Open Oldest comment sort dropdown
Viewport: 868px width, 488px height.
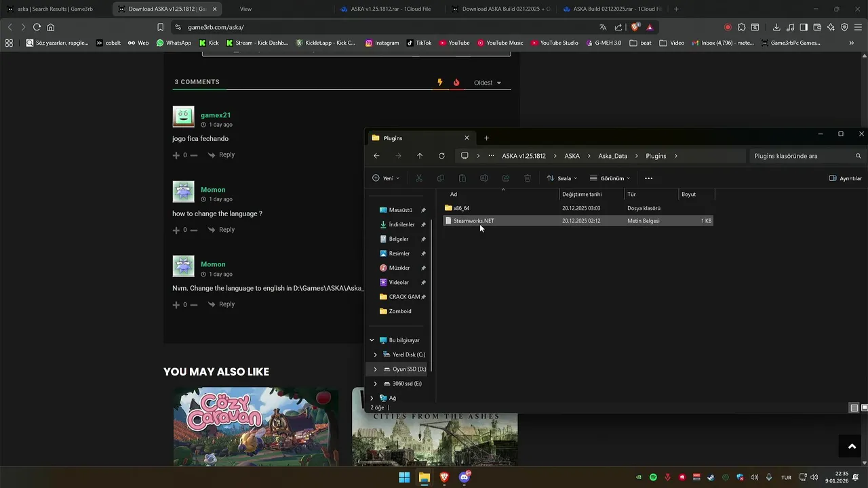[488, 83]
